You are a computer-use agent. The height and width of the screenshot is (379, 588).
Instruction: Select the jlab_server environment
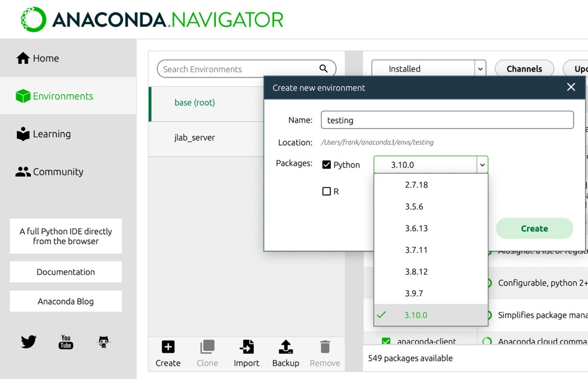coord(207,138)
